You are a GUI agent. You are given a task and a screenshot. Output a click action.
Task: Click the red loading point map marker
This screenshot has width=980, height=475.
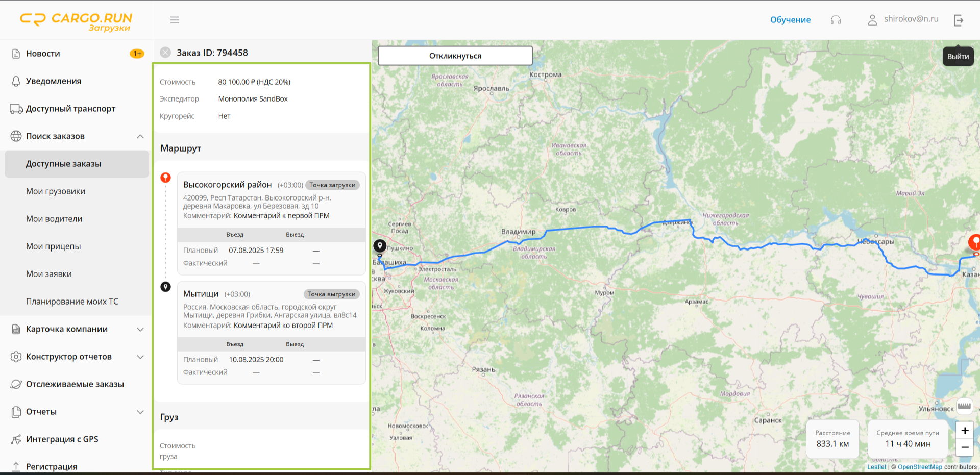(x=975, y=241)
